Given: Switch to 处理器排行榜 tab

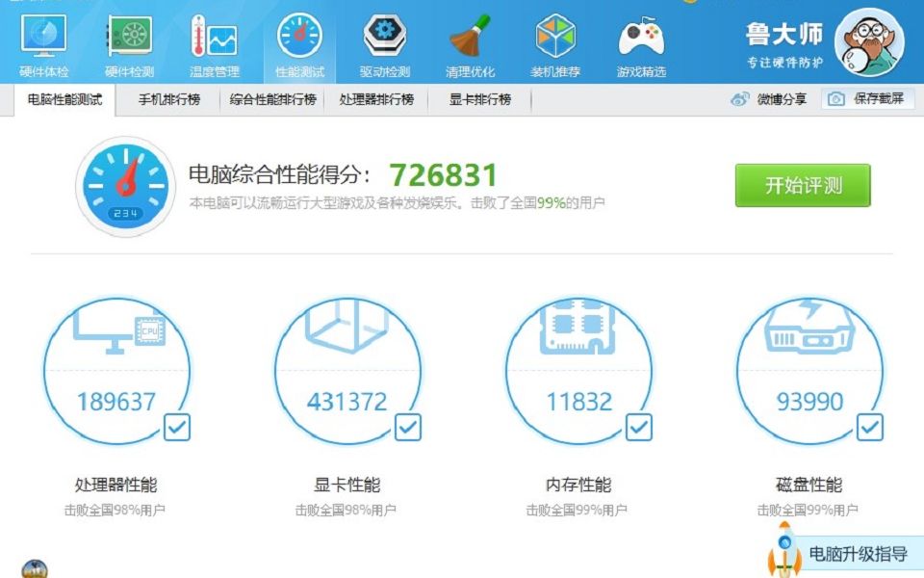Looking at the screenshot, I should coord(376,99).
